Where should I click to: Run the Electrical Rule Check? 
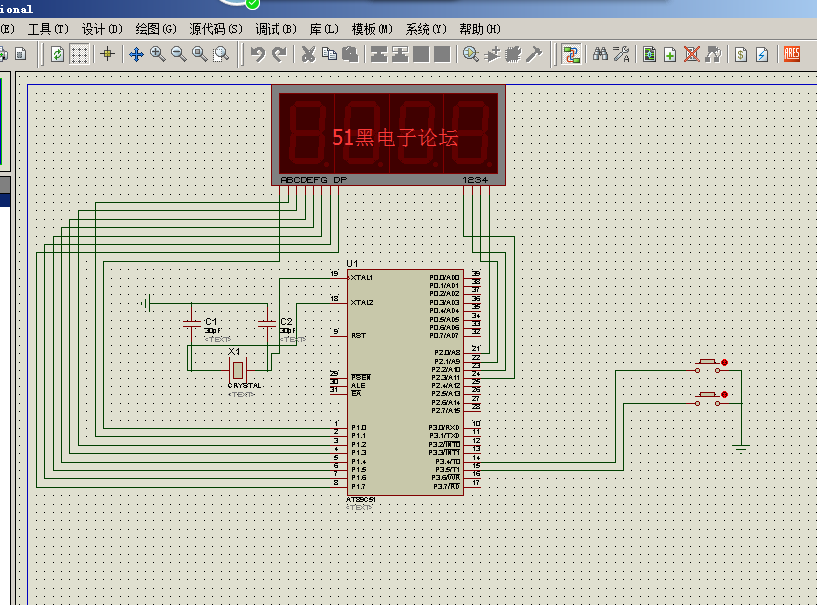coord(762,54)
